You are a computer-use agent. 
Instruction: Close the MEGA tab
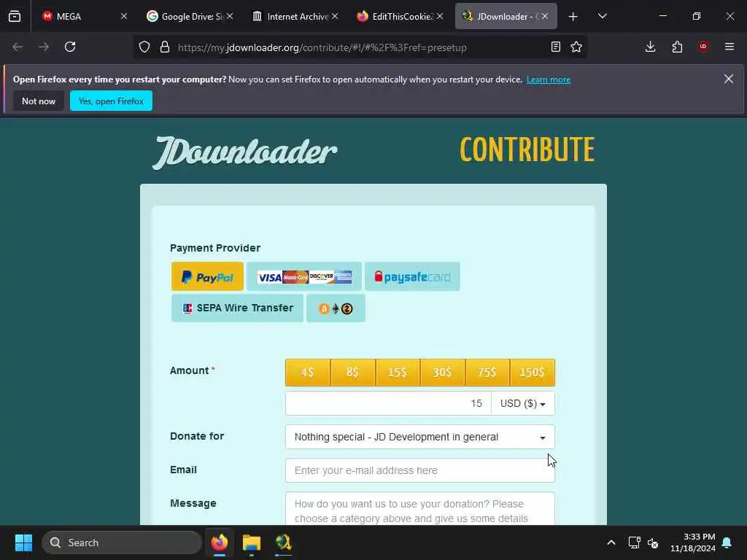click(124, 16)
